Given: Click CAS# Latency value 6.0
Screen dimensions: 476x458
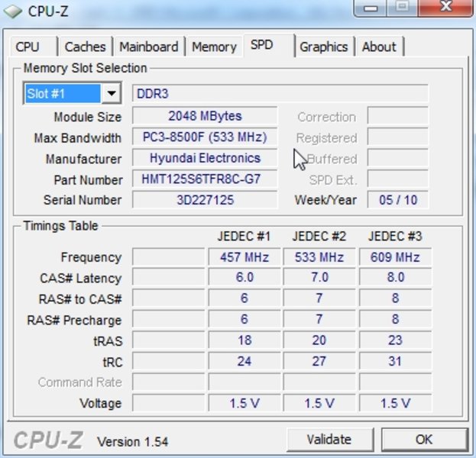Looking at the screenshot, I should point(244,277).
